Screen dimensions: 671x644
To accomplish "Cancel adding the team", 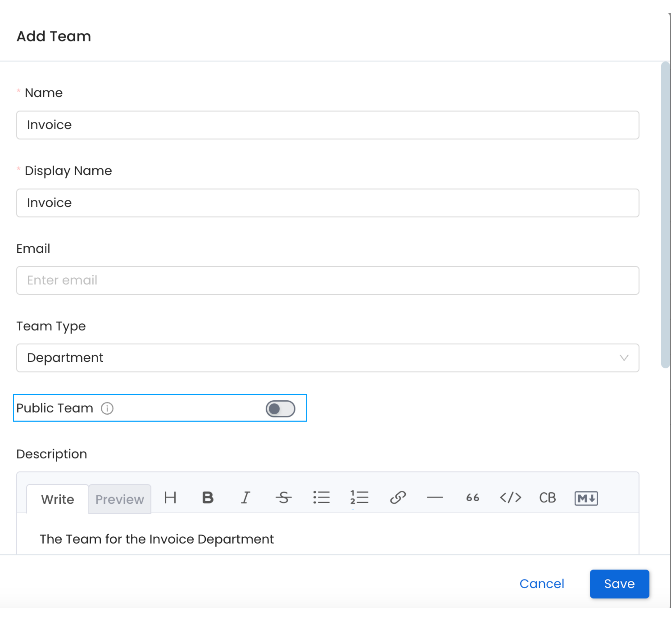I will 542,584.
